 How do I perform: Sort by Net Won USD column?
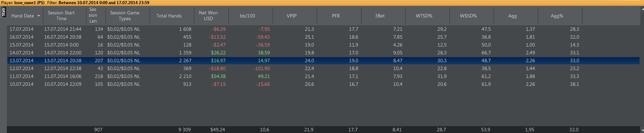(x=208, y=16)
